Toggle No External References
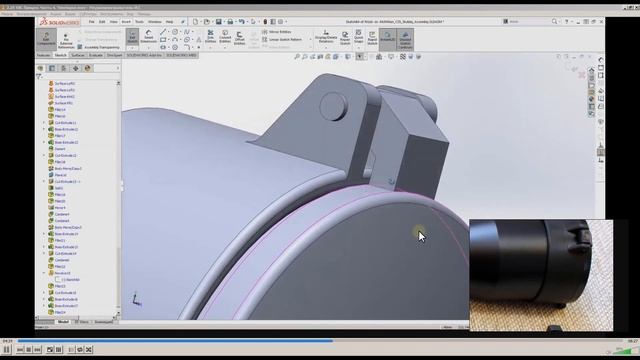The width and height of the screenshot is (640, 360). click(66, 41)
